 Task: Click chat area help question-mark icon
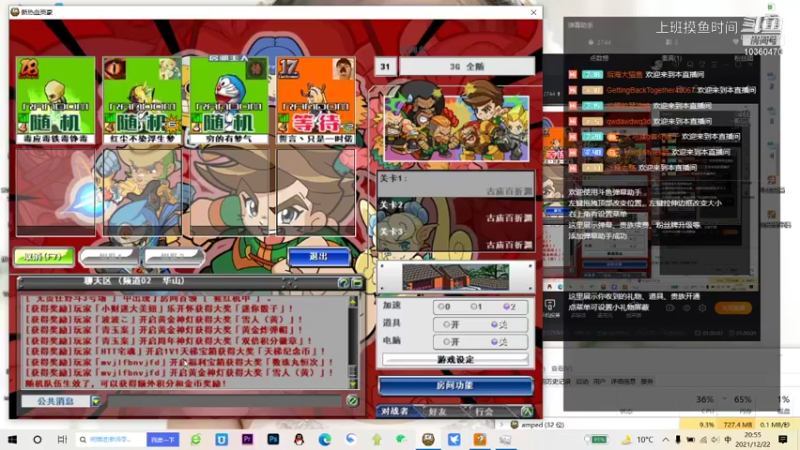click(343, 283)
